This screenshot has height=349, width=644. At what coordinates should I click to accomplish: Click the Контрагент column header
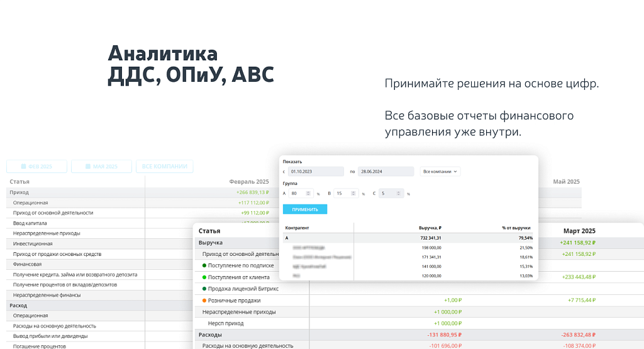point(297,228)
